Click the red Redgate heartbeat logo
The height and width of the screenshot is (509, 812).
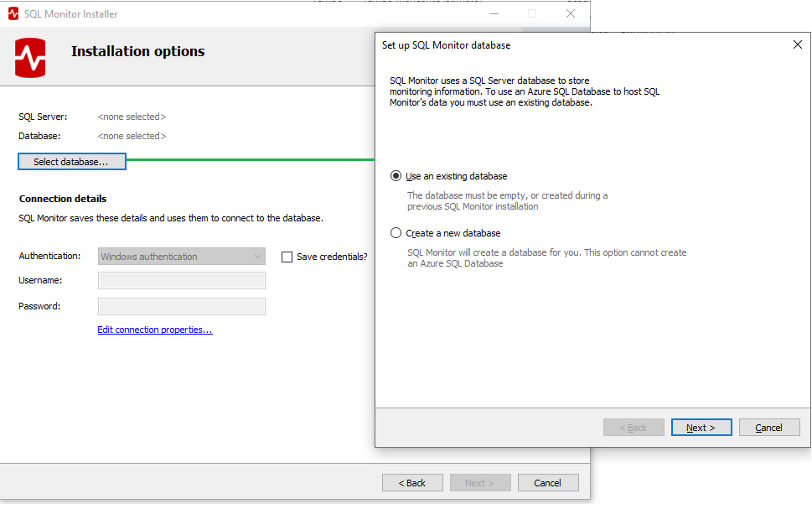tap(28, 56)
